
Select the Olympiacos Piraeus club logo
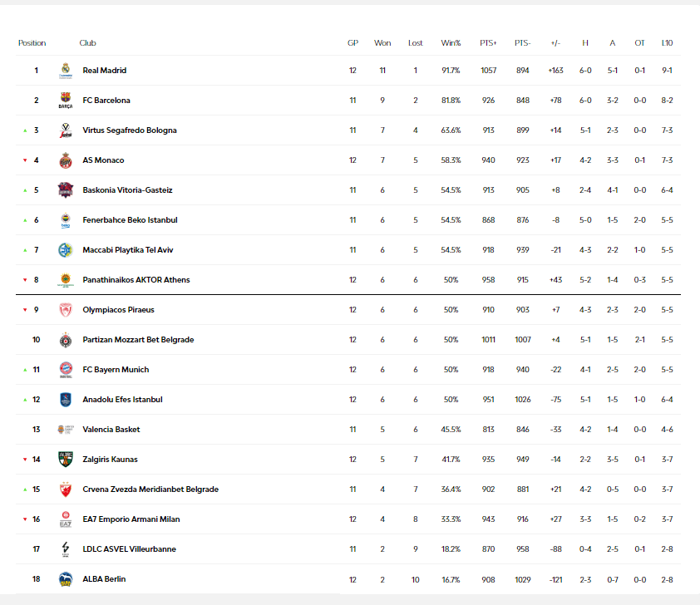66,310
